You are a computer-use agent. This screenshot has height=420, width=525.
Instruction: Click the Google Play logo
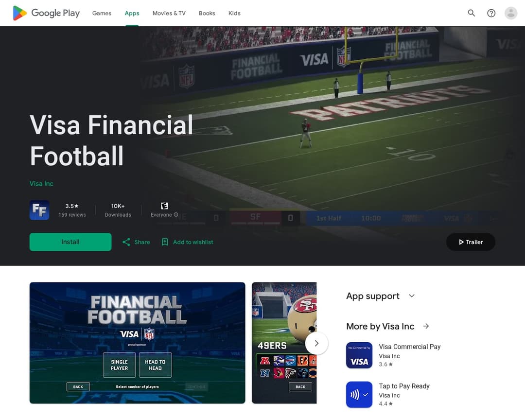(x=46, y=13)
